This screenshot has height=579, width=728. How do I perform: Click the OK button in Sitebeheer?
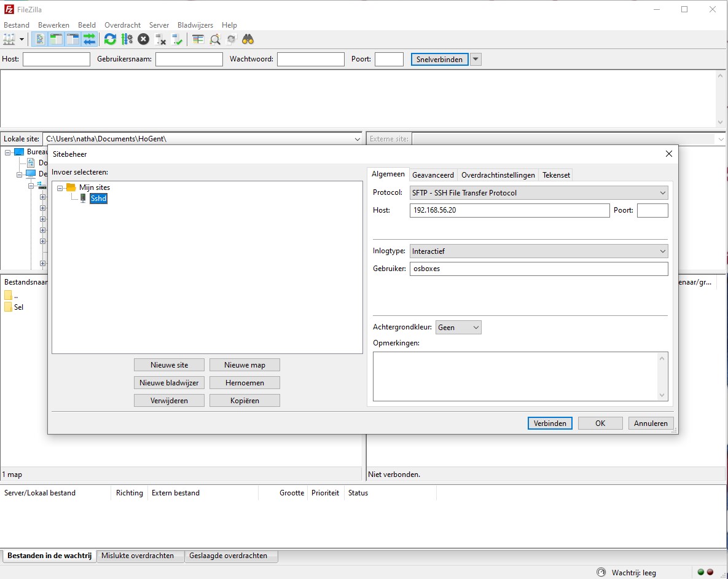(600, 423)
